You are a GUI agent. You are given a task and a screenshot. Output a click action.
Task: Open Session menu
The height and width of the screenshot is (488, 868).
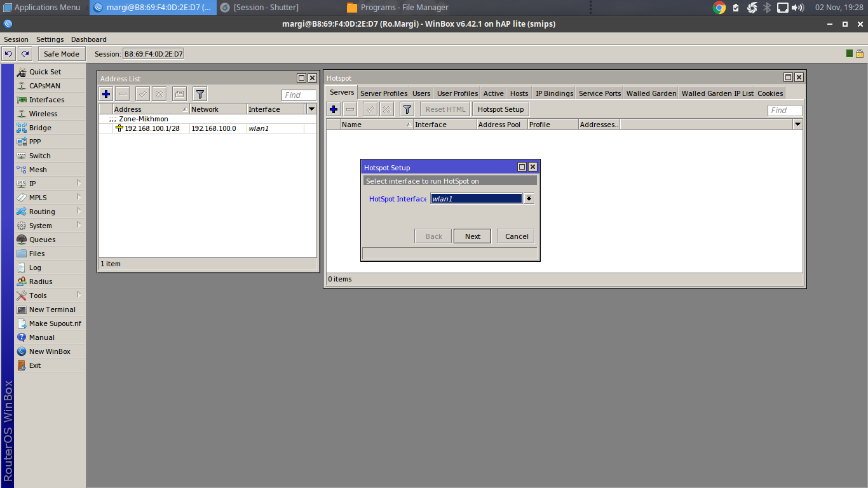pos(17,39)
